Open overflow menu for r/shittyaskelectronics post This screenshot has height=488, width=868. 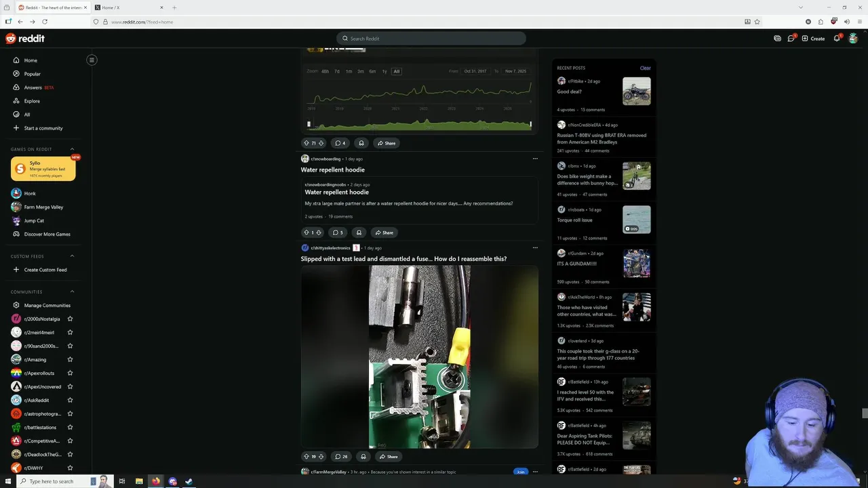tap(535, 248)
